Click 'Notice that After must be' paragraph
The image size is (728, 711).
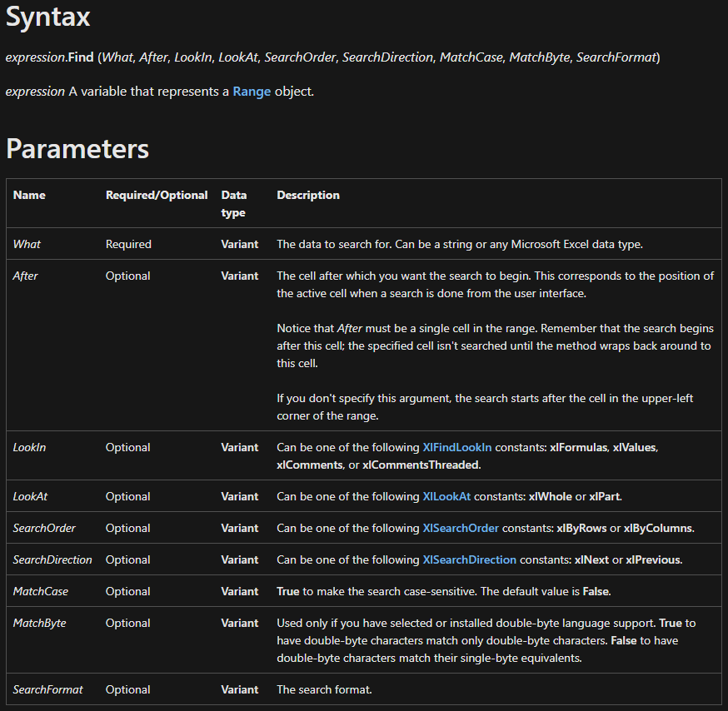495,346
